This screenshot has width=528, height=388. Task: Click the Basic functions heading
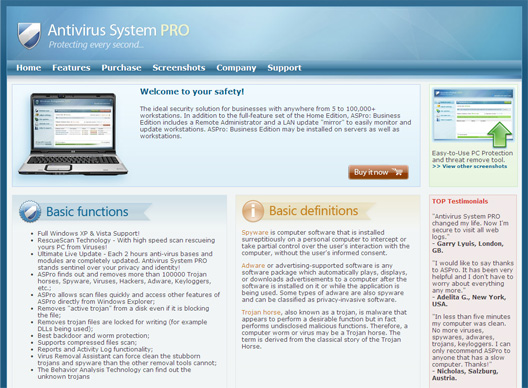click(x=87, y=212)
